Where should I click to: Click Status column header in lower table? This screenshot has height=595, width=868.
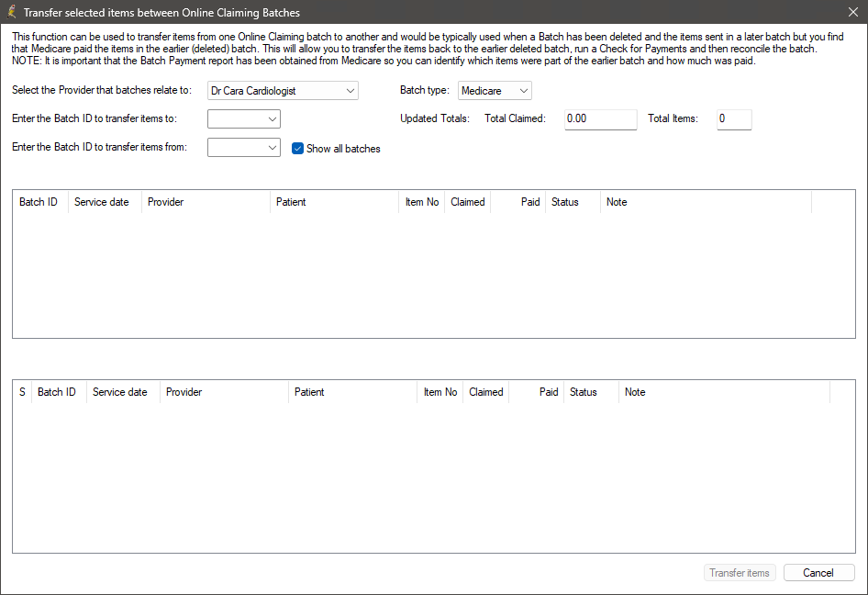click(591, 392)
